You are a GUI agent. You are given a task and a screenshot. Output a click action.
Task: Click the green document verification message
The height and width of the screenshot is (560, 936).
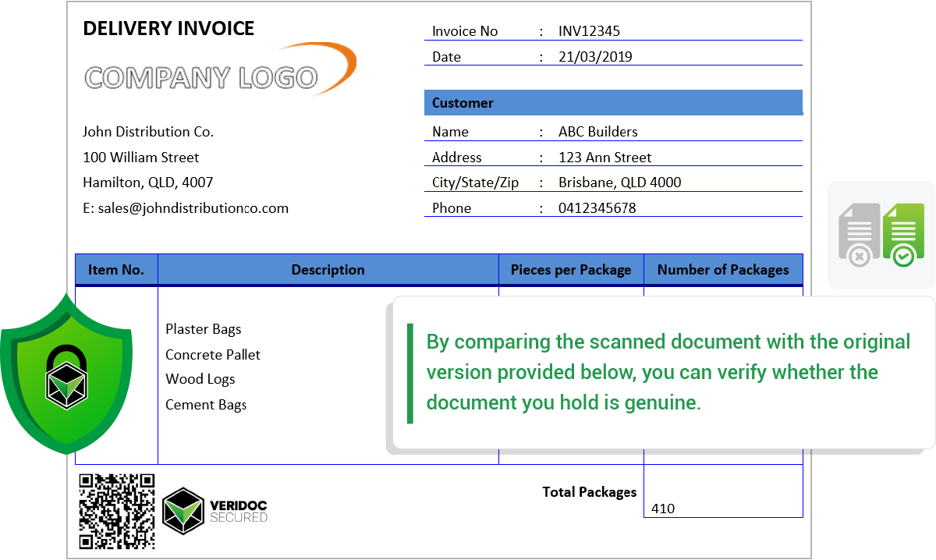[667, 372]
